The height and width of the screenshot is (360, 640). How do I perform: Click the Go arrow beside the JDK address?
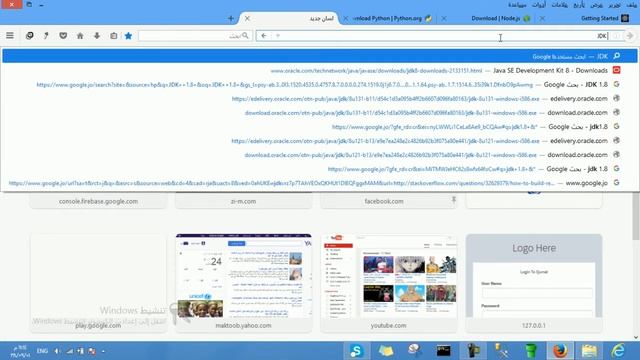tap(630, 36)
